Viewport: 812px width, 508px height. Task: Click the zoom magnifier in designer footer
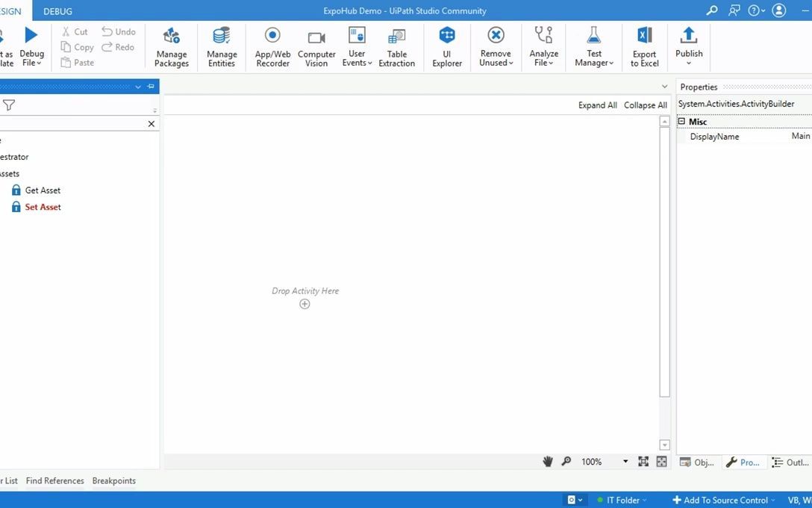pyautogui.click(x=566, y=461)
